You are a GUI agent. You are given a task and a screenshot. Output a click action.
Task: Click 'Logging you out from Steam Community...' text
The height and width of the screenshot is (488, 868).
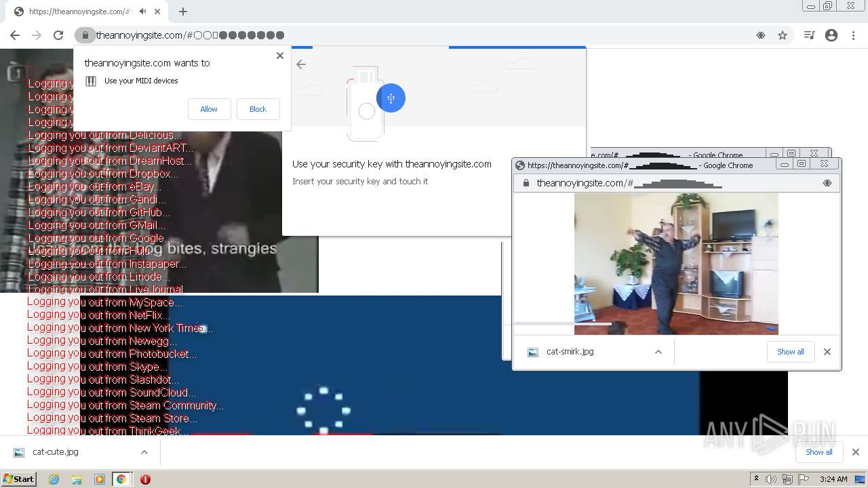125,405
